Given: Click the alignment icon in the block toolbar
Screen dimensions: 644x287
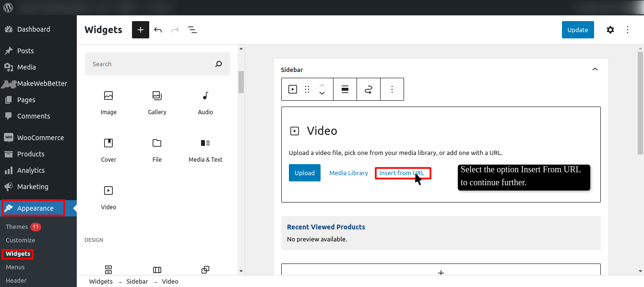Looking at the screenshot, I should click(345, 89).
